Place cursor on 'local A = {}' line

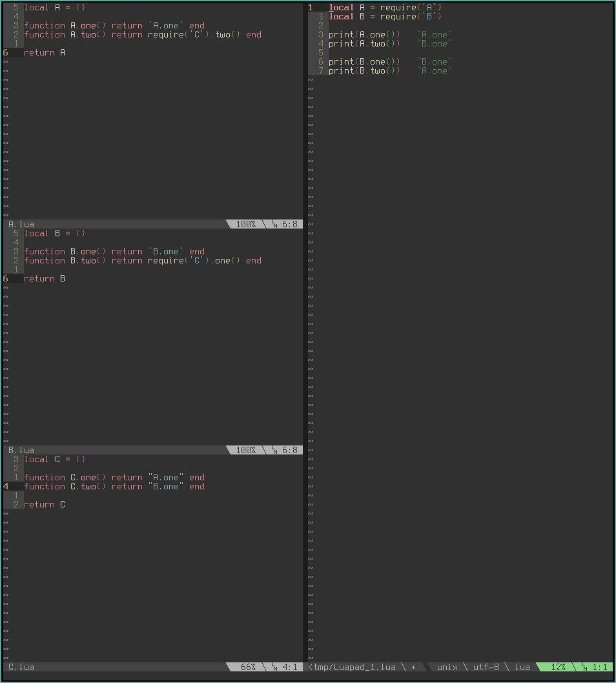54,7
